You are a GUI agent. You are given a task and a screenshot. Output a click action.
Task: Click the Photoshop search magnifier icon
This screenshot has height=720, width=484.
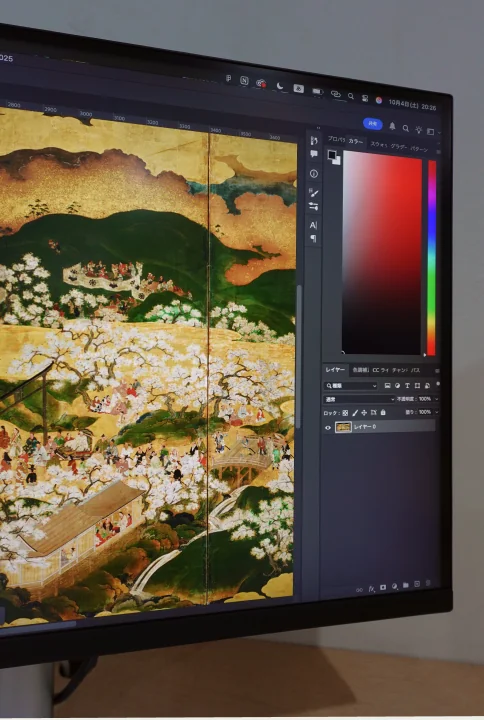click(405, 128)
